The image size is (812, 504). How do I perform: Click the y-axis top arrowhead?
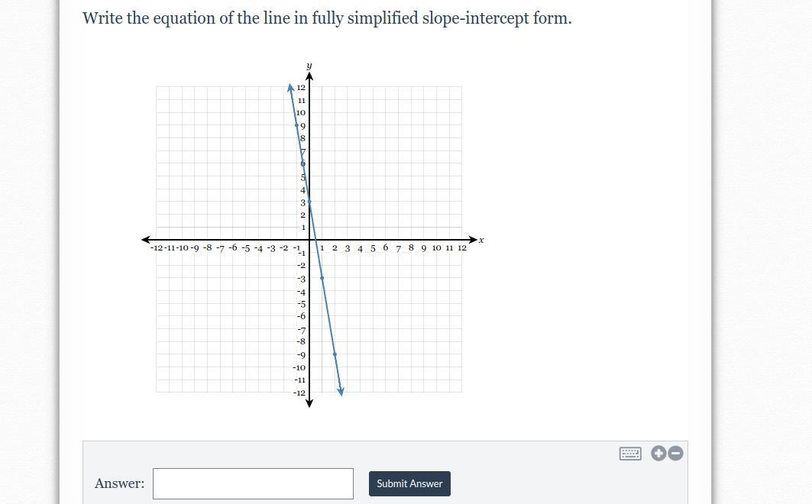point(309,76)
